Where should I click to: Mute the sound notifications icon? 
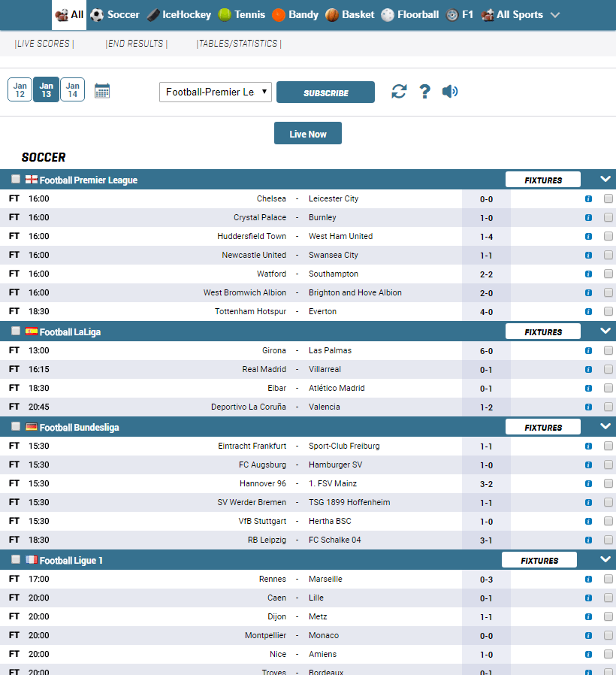(x=450, y=92)
